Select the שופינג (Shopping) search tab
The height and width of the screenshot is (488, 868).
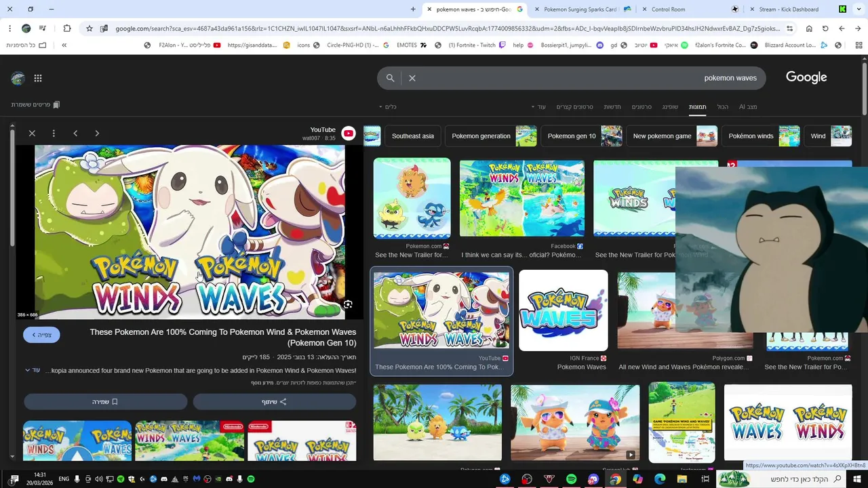[x=670, y=107]
